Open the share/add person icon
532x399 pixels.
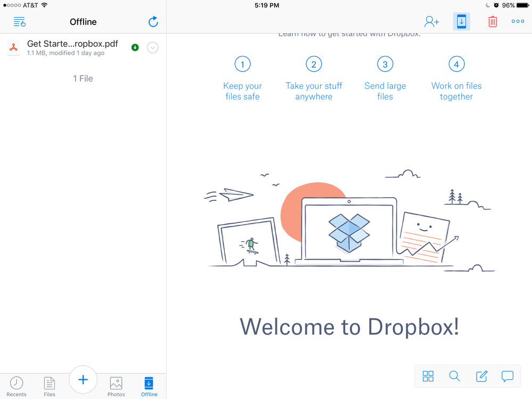pyautogui.click(x=431, y=22)
